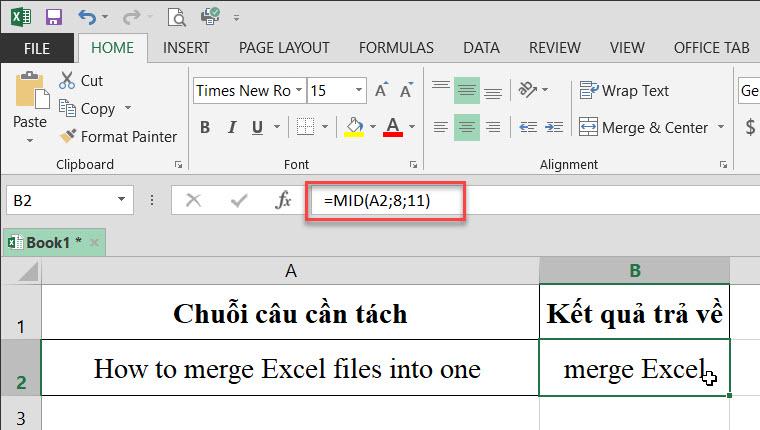Open the font size 15 dropdown
The height and width of the screenshot is (430, 760).
359,90
